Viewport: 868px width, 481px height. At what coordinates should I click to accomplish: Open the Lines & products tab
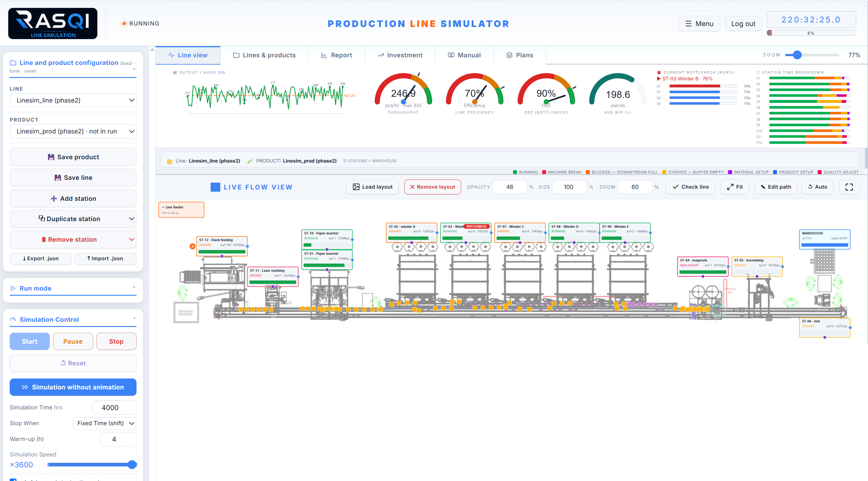(264, 55)
